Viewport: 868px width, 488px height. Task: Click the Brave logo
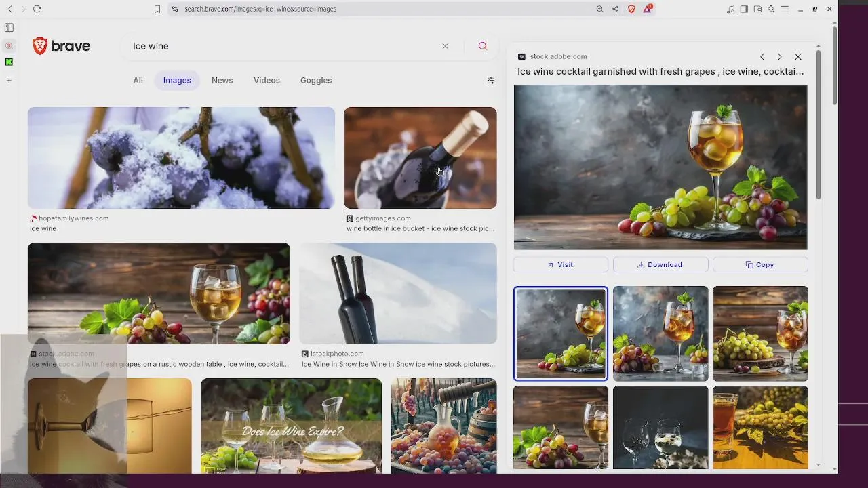[61, 46]
